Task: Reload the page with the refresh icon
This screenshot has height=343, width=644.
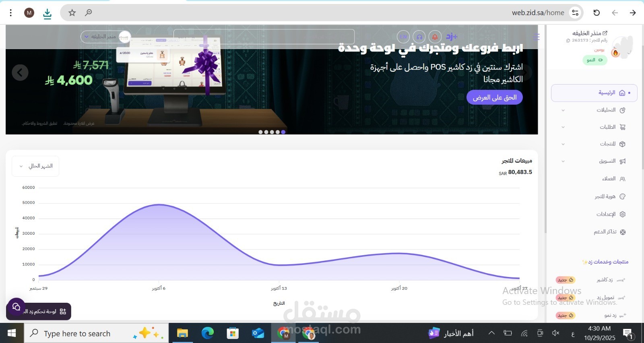Action: point(597,13)
